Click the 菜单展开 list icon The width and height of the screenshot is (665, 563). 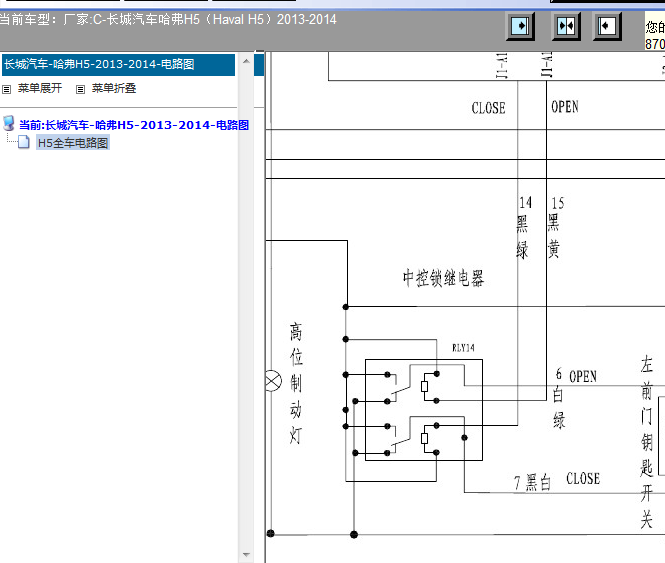[6, 89]
